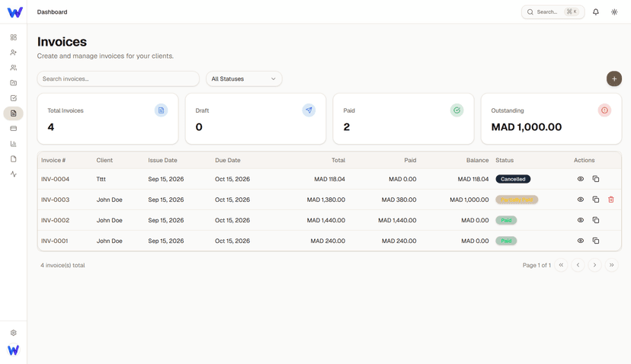Screen dimensions: 631x364
Task: Open the reports chart icon in sidebar
Action: 13,144
